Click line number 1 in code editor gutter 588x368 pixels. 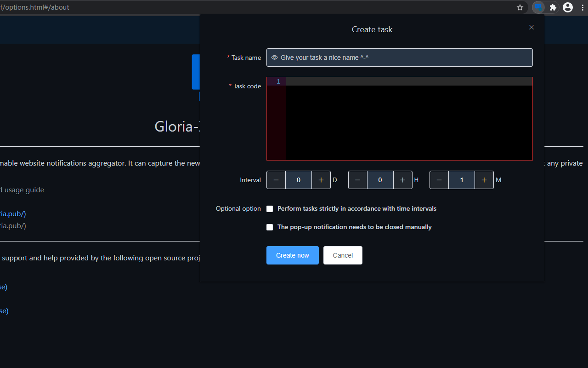(278, 81)
